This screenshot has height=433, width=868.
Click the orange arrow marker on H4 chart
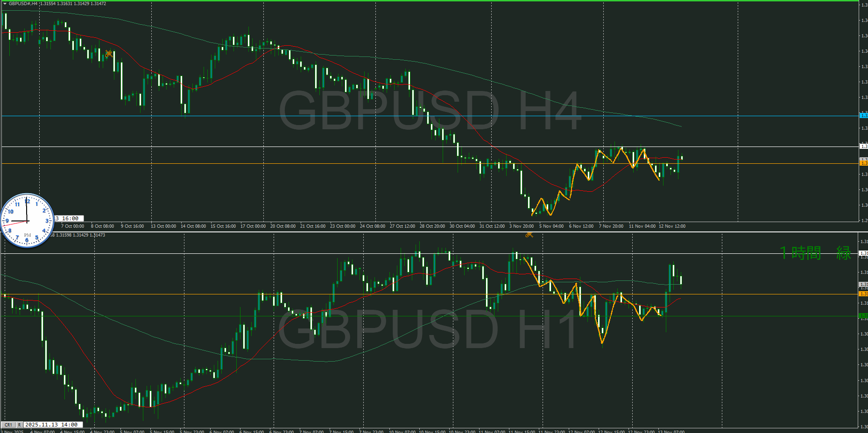(x=109, y=54)
